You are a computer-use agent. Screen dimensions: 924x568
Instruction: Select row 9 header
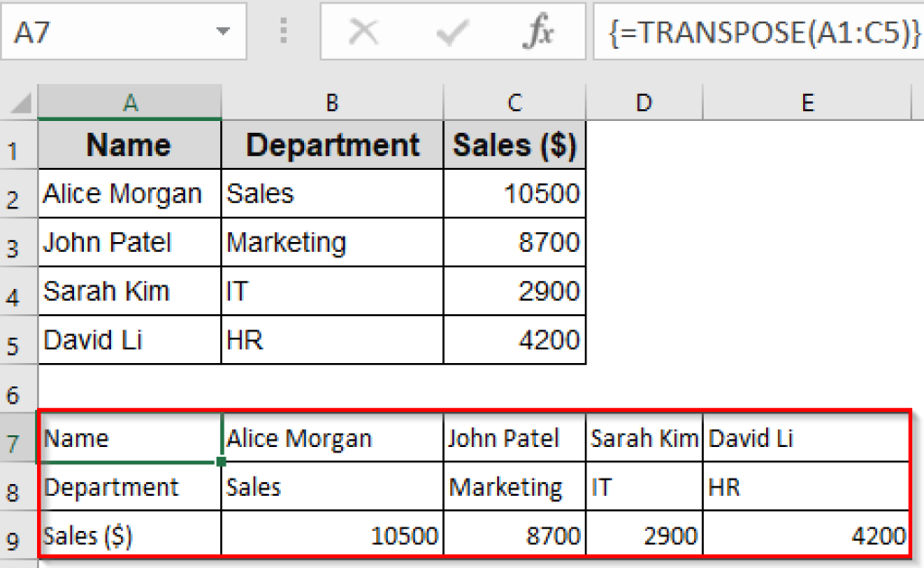tap(18, 535)
